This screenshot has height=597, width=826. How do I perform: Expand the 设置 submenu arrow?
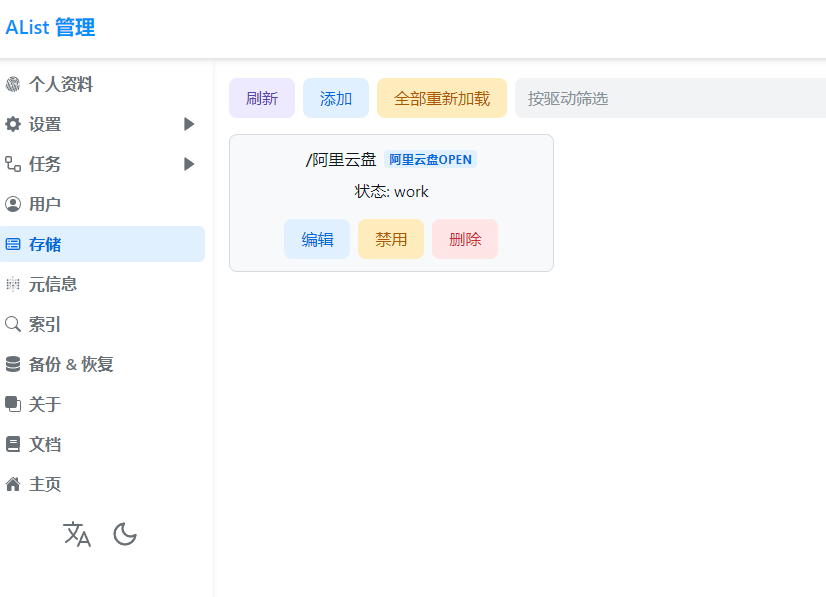point(189,124)
